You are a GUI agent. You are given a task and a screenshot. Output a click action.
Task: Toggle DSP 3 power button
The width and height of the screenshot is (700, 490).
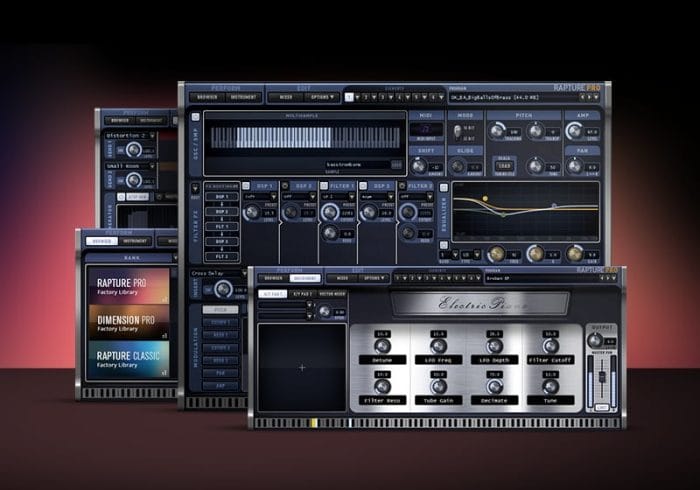(x=363, y=186)
